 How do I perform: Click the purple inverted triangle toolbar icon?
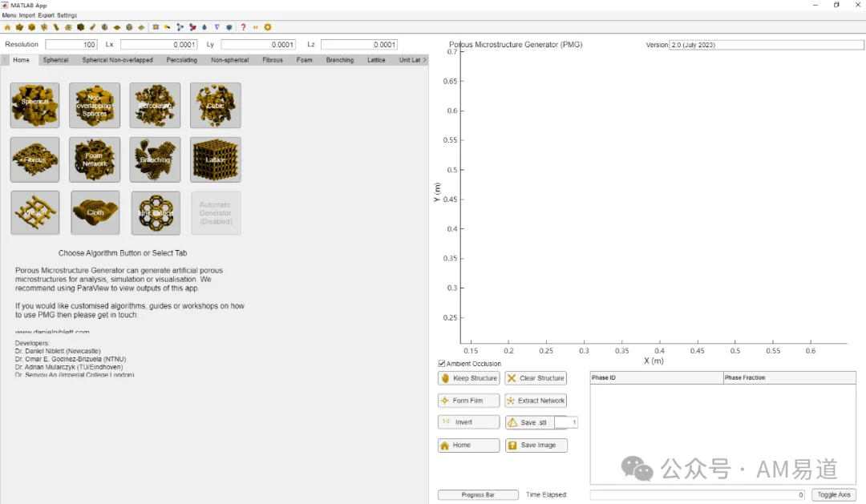217,27
